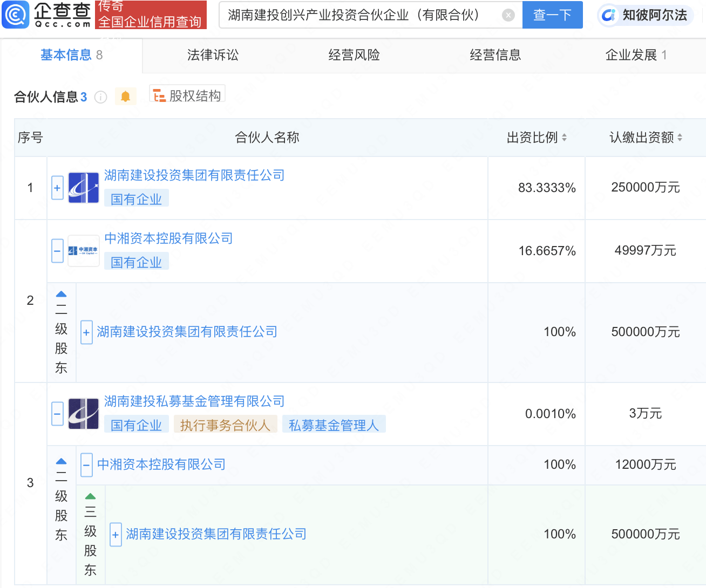
Task: Switch to the 基本信息 tab
Action: (x=71, y=55)
